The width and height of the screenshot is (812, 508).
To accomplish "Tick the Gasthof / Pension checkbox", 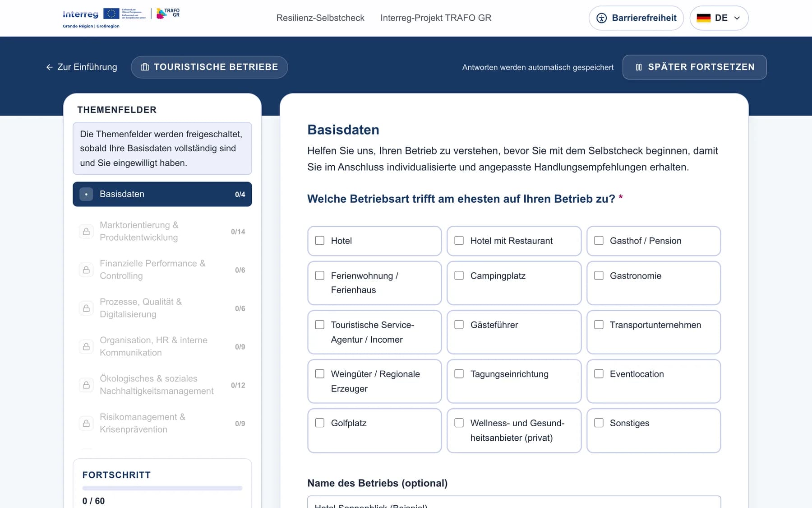I will tap(599, 241).
